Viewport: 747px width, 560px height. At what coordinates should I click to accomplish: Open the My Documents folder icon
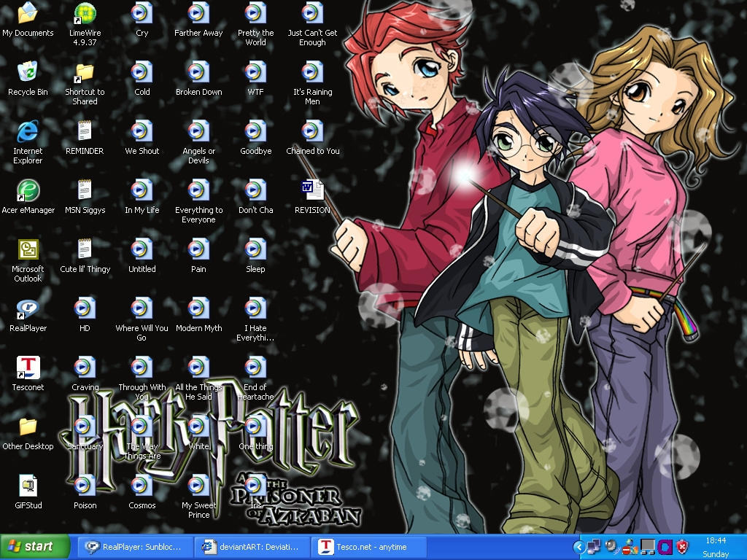tap(28, 13)
